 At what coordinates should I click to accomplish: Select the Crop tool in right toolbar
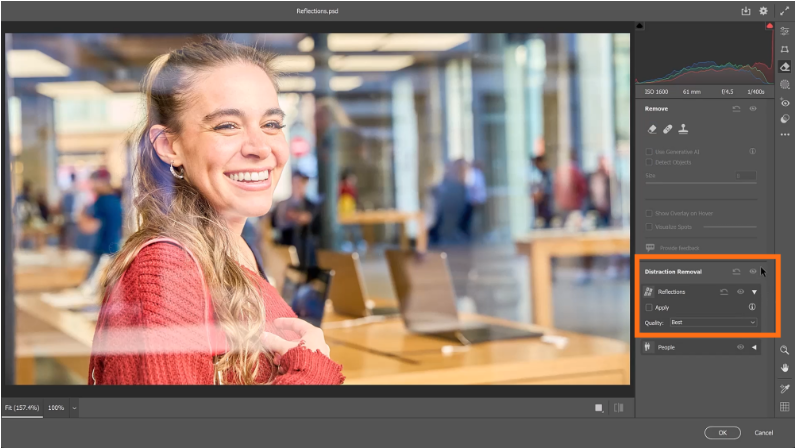click(x=785, y=48)
